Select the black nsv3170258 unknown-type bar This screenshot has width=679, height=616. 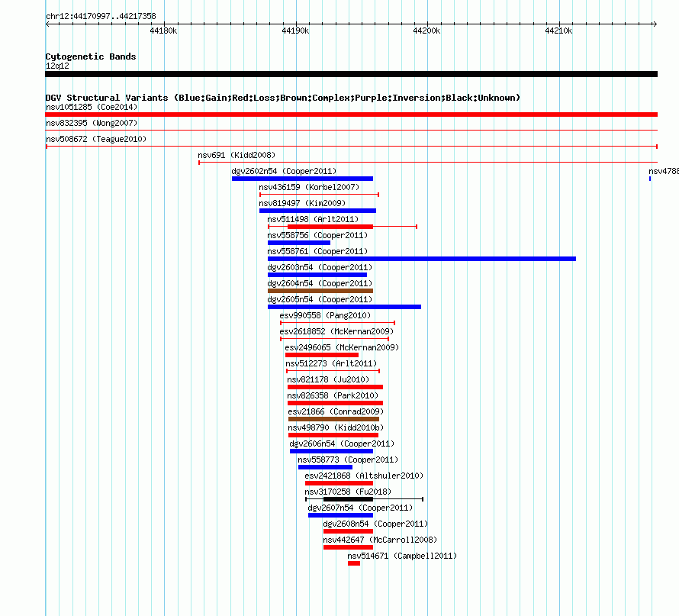click(348, 499)
